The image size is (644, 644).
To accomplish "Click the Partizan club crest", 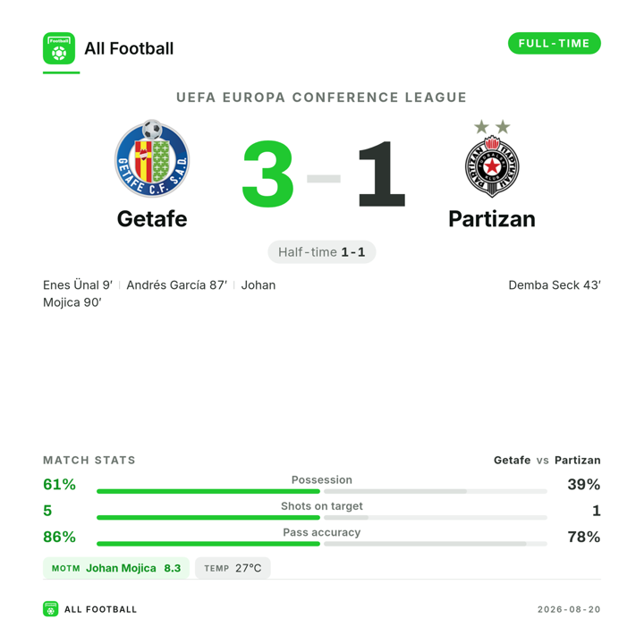I will (x=492, y=158).
